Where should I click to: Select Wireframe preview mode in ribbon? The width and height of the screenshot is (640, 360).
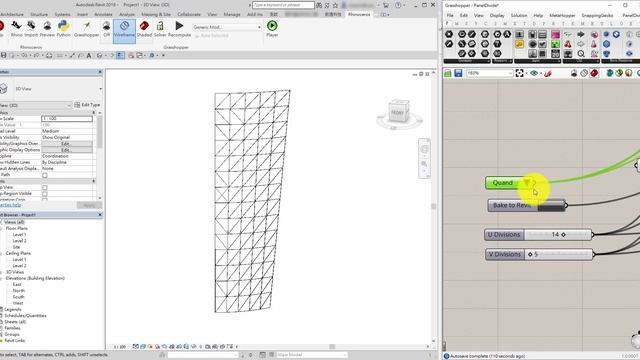124,30
